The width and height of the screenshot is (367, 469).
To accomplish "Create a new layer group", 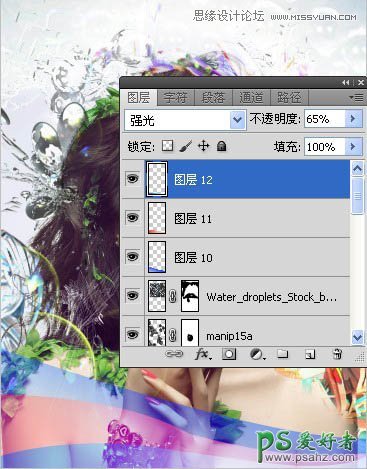I will pos(283,354).
